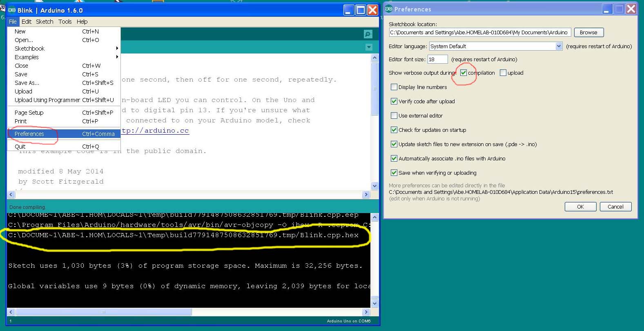
Task: Click the 'by Scott Fitzgerald' code line
Action: coord(61,182)
